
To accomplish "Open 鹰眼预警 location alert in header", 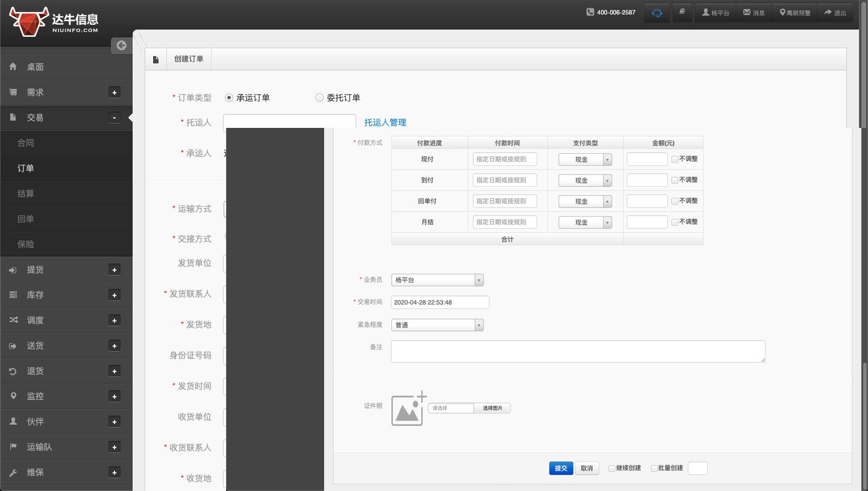I will [794, 13].
